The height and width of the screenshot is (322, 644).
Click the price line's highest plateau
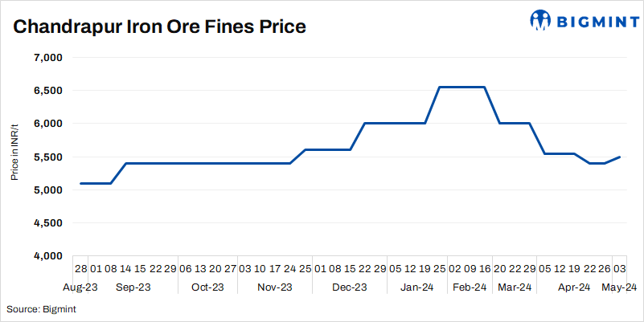(x=461, y=87)
